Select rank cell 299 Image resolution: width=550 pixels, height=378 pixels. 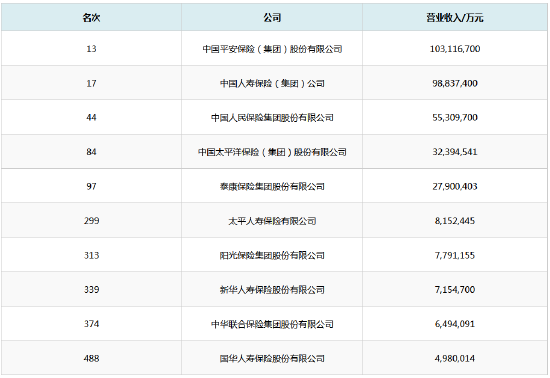point(91,221)
